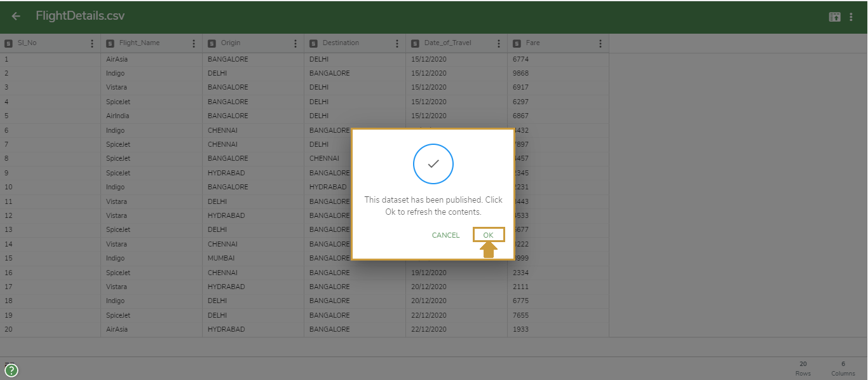
Task: Click the back arrow in the header
Action: click(15, 15)
